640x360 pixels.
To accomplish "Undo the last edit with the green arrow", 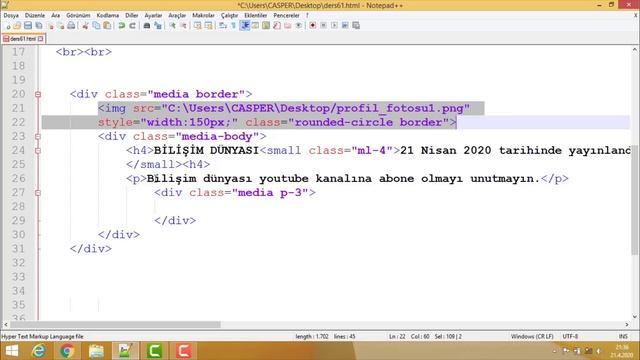I will click(122, 26).
